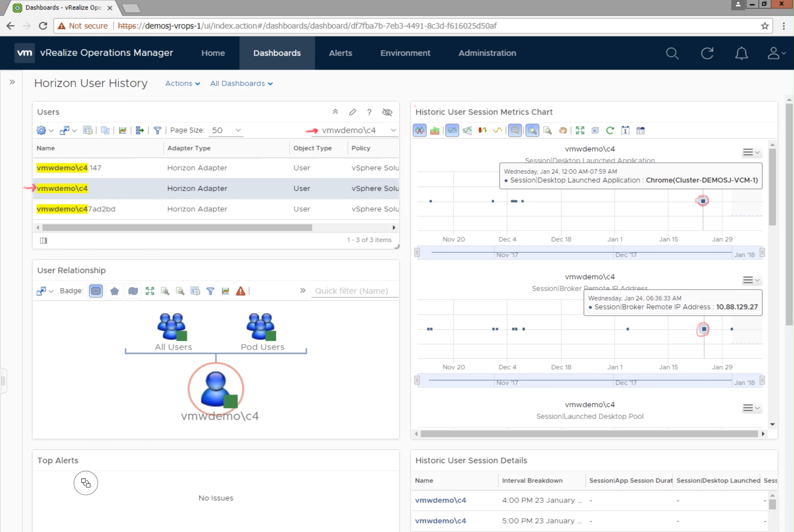Open the Actions dropdown menu
Viewport: 794px width, 532px height.
(x=183, y=83)
